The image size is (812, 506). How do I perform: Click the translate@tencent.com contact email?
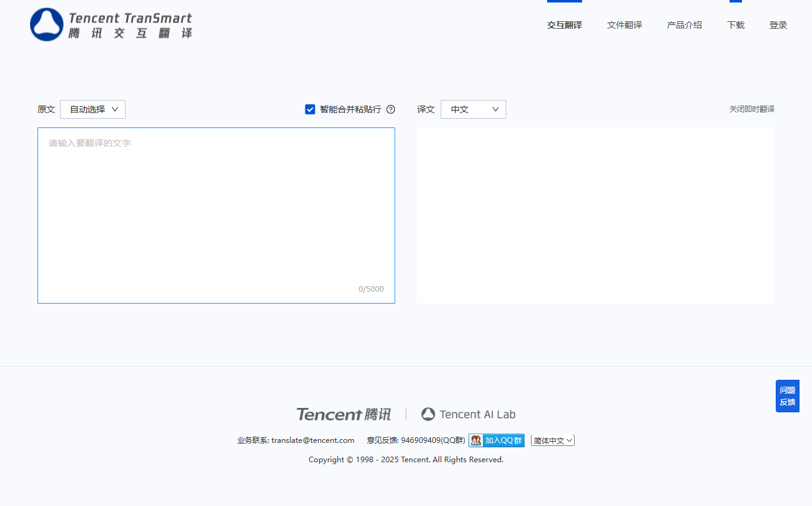(x=313, y=440)
